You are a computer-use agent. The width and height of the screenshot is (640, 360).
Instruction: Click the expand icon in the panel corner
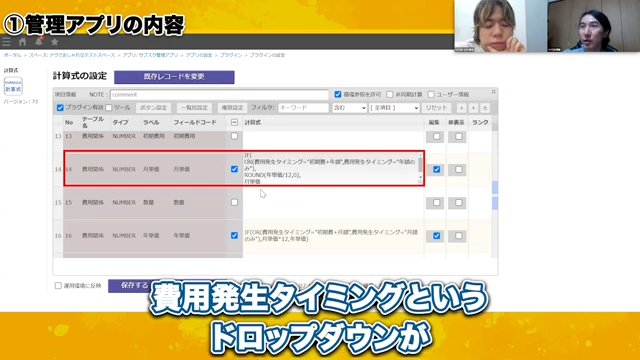pyautogui.click(x=493, y=92)
